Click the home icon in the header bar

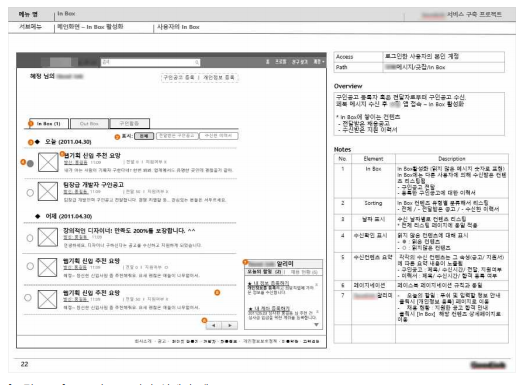267,62
